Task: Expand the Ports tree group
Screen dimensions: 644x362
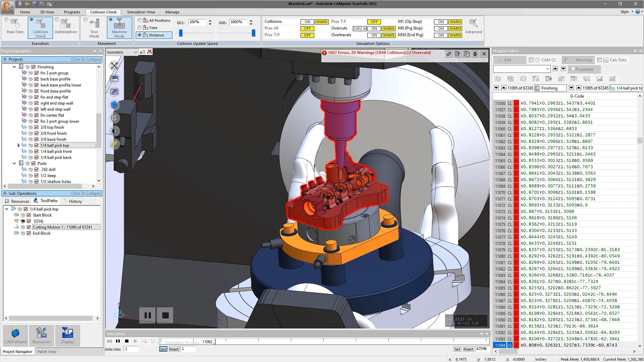Action: 15,163
